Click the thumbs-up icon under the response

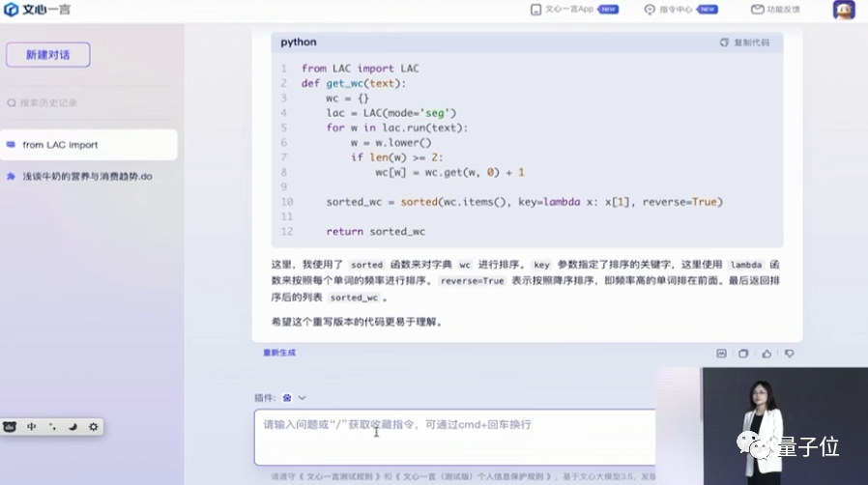click(767, 354)
